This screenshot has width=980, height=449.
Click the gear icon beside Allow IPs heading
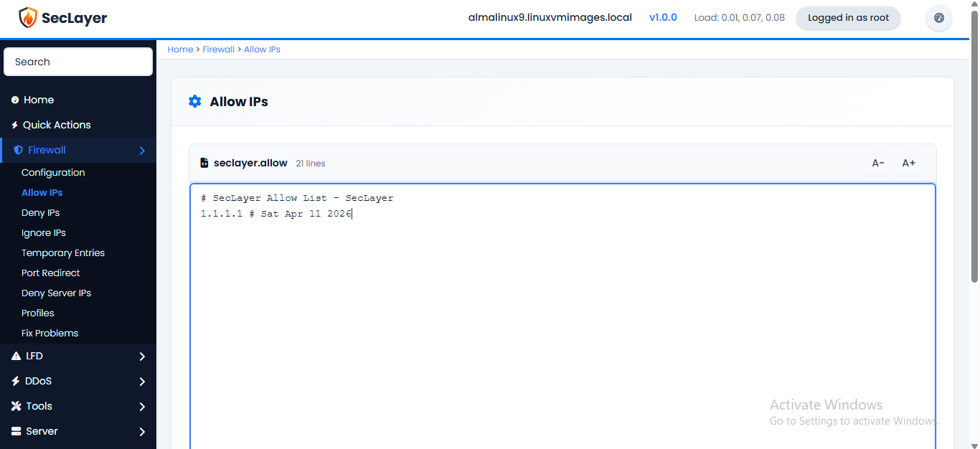pyautogui.click(x=194, y=102)
